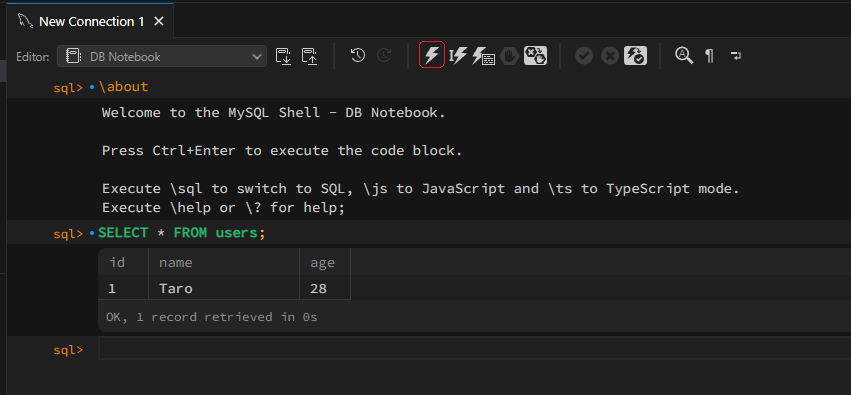This screenshot has height=395, width=851.
Task: Execute statement at caret position icon
Action: click(x=458, y=55)
